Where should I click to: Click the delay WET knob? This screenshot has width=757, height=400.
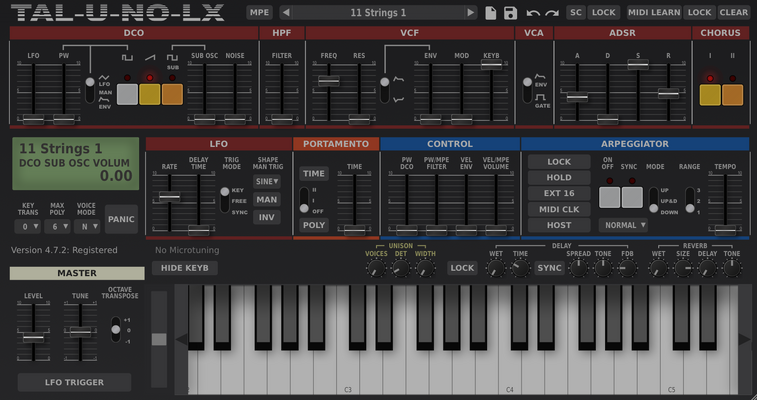pyautogui.click(x=496, y=268)
